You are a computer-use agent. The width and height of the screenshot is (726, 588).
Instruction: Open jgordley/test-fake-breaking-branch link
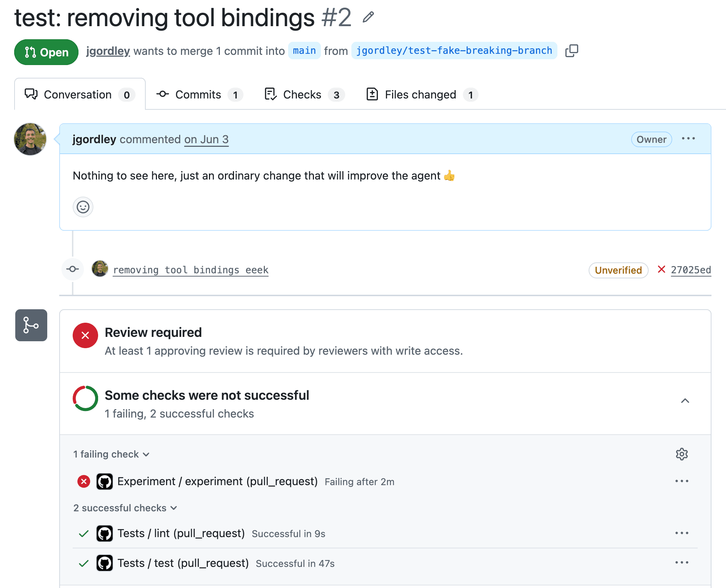click(454, 51)
